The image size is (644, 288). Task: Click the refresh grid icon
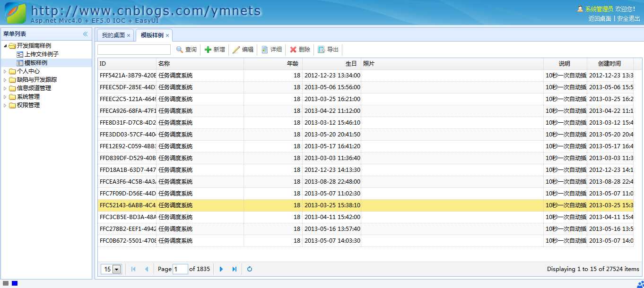250,269
